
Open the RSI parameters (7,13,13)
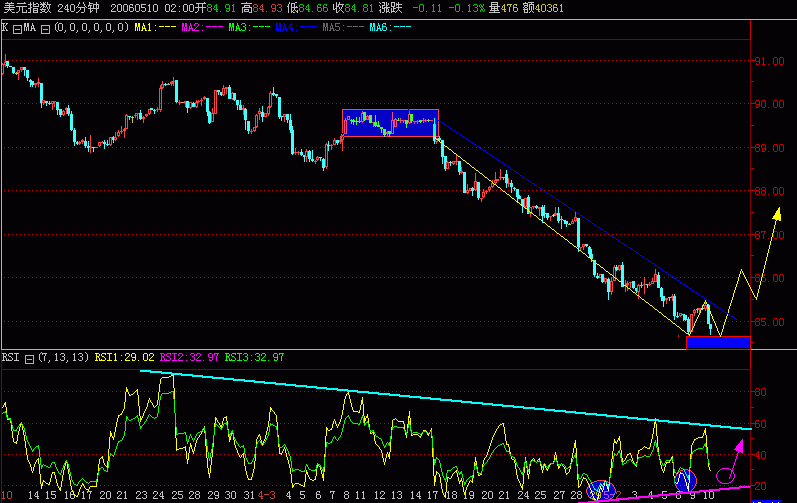[64, 357]
